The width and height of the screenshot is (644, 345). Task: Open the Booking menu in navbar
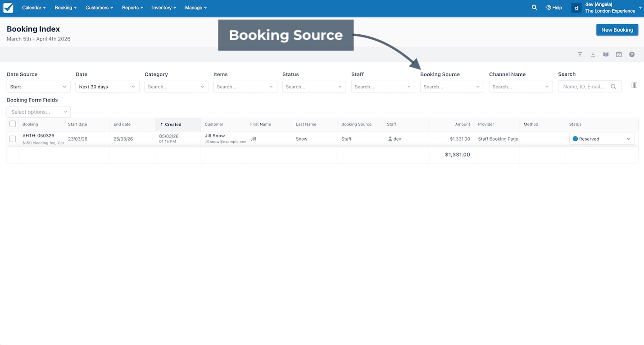pyautogui.click(x=65, y=8)
